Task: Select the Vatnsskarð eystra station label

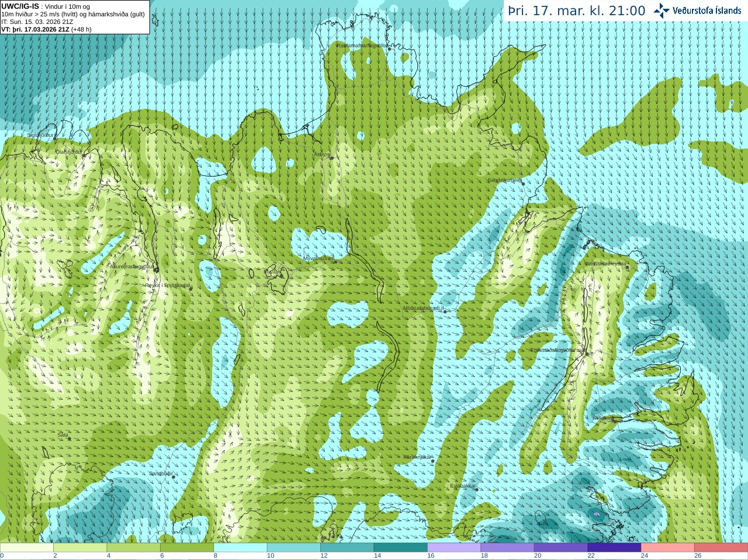Action: (x=605, y=264)
